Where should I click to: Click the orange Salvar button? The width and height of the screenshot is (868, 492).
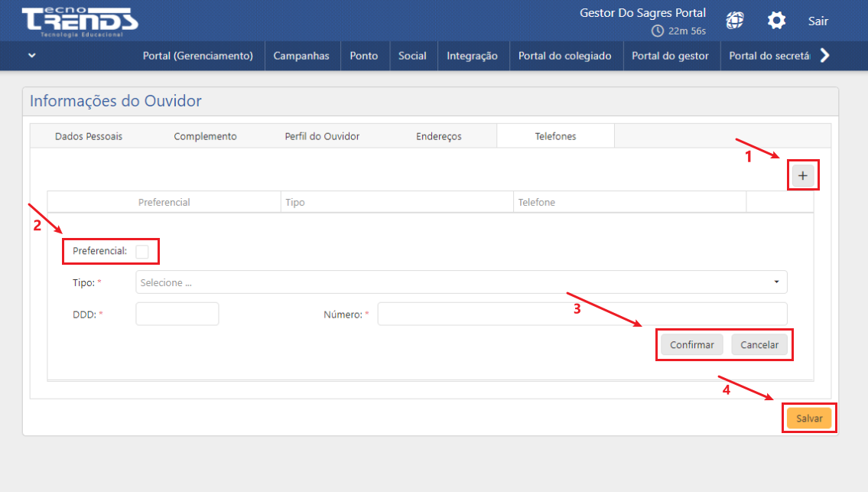[x=809, y=419]
